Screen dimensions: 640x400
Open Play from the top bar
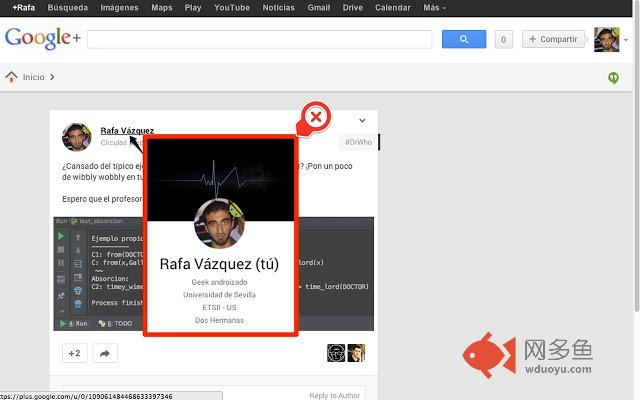193,7
